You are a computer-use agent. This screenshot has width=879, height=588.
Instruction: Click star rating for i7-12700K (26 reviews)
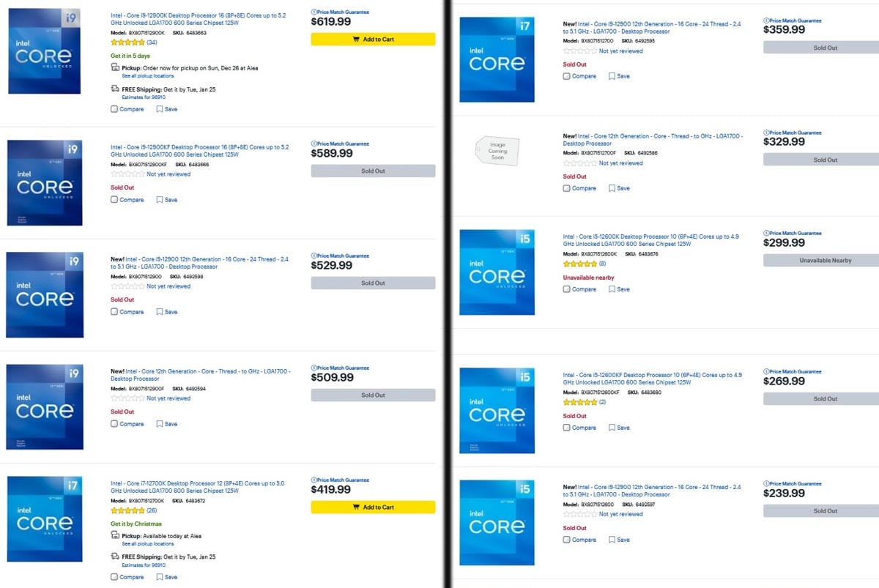[x=127, y=510]
